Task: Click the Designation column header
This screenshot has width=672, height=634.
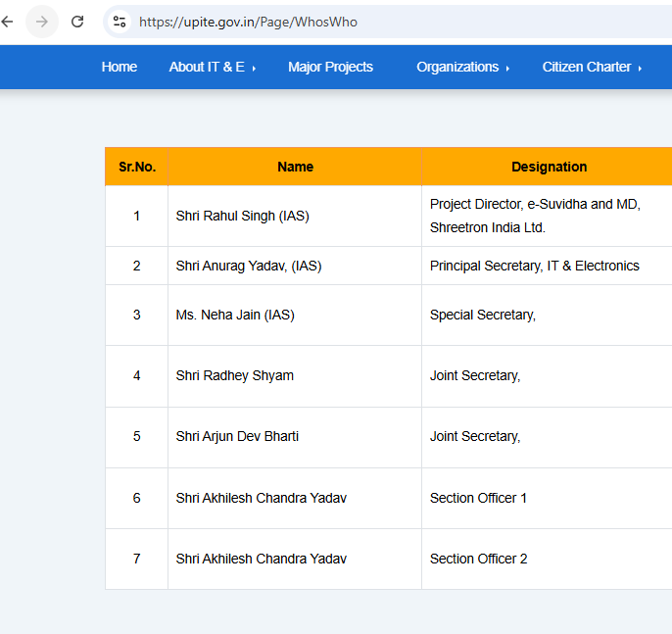Action: 549,167
